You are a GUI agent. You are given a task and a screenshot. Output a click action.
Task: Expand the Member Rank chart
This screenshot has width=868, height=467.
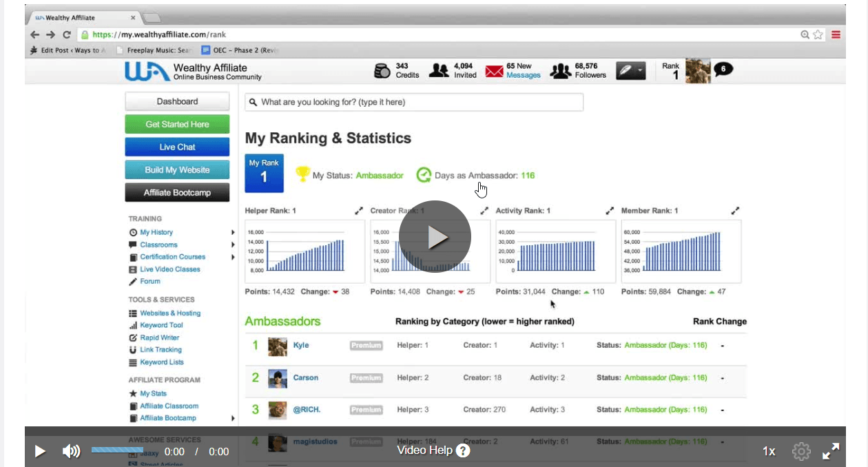[735, 211]
